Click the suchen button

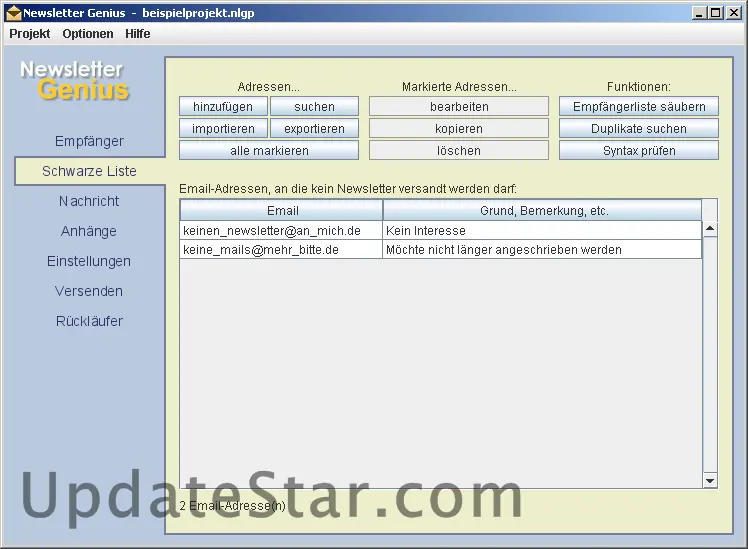coord(314,106)
